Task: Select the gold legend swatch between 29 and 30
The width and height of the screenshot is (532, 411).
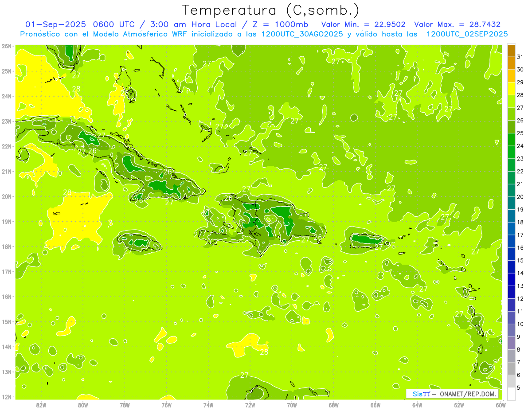Action: 511,76
